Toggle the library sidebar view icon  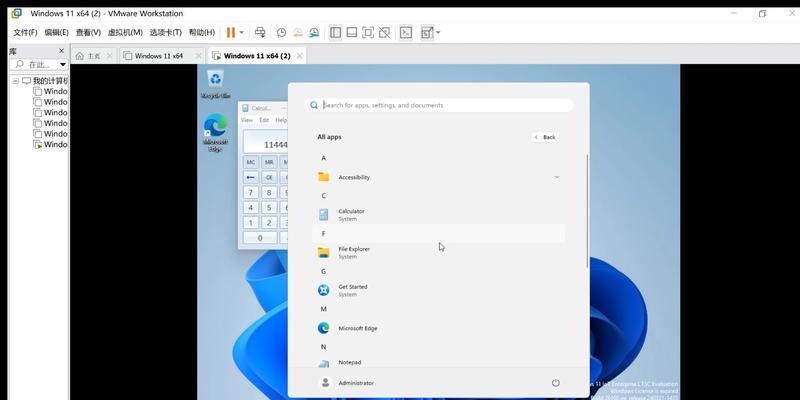(x=335, y=33)
